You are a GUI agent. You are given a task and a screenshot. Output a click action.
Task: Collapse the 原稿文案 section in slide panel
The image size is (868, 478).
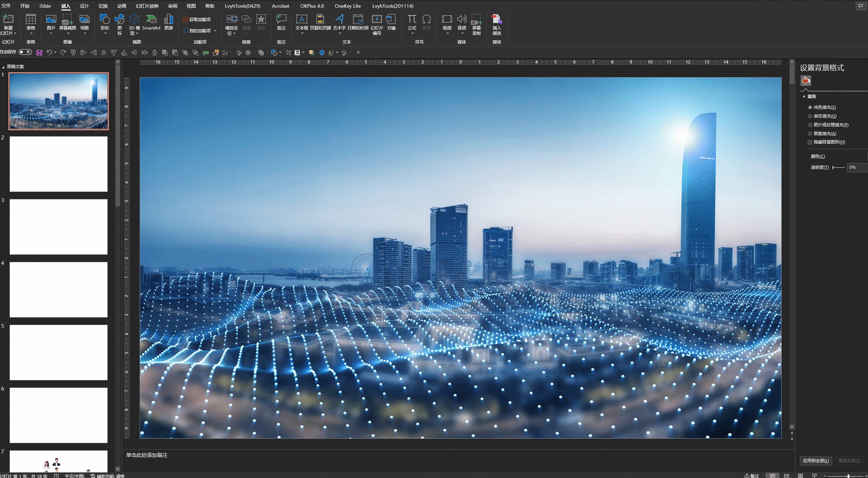[3, 67]
